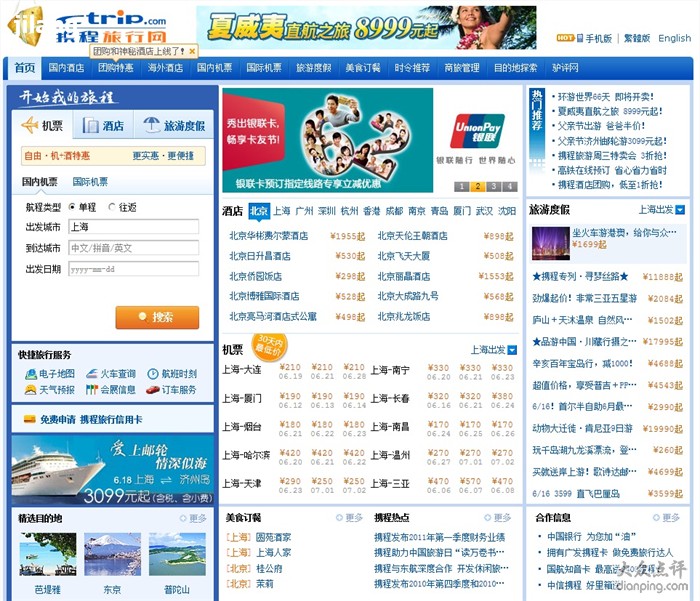The image size is (700, 601).
Task: Expand the 上海出发 dropdown in 旅游度假
Action: (x=680, y=210)
